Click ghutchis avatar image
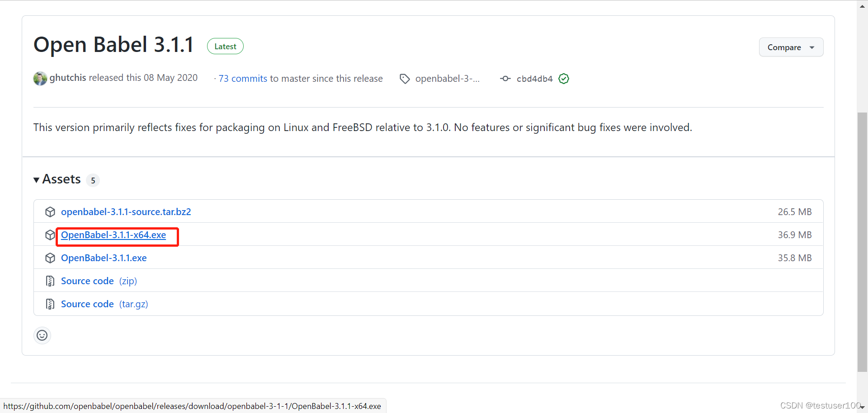 40,78
